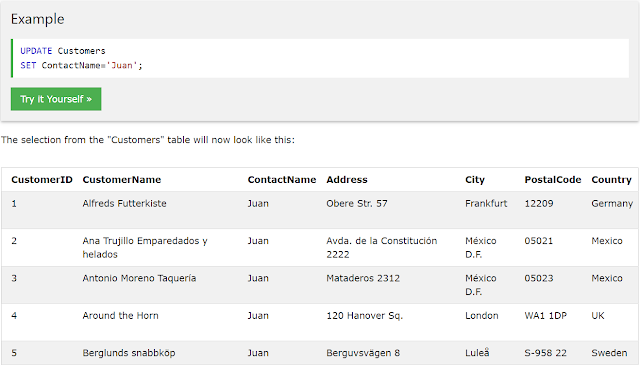The width and height of the screenshot is (640, 365).
Task: Click customer ID 1 cell
Action: coord(14,203)
